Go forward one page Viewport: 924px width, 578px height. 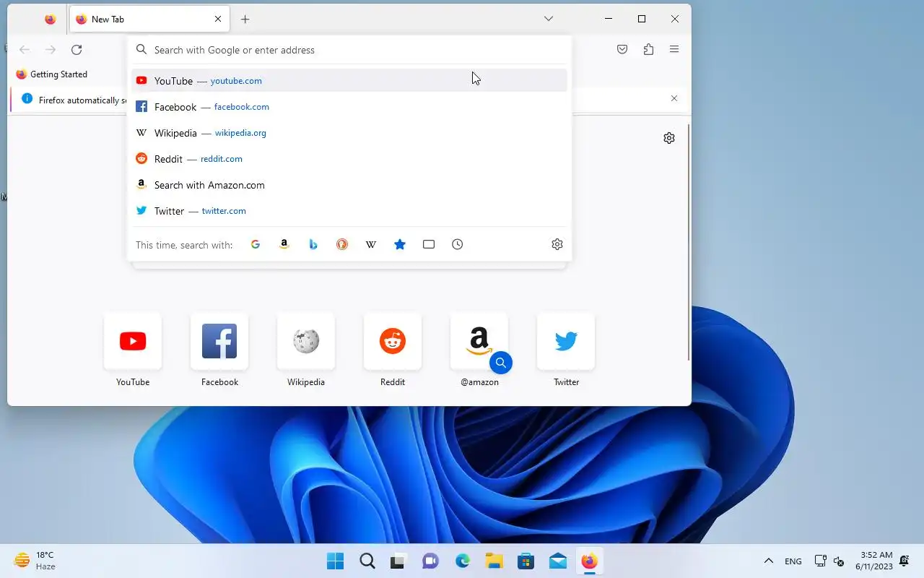(x=51, y=49)
